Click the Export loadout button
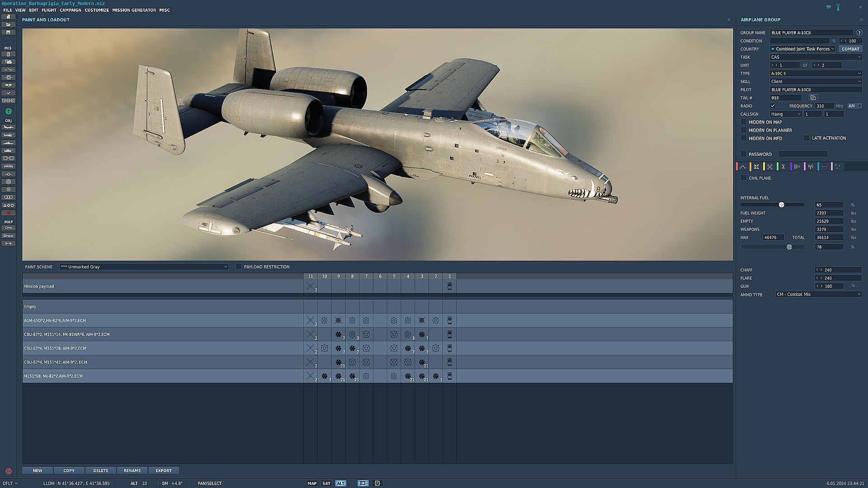 coord(163,470)
